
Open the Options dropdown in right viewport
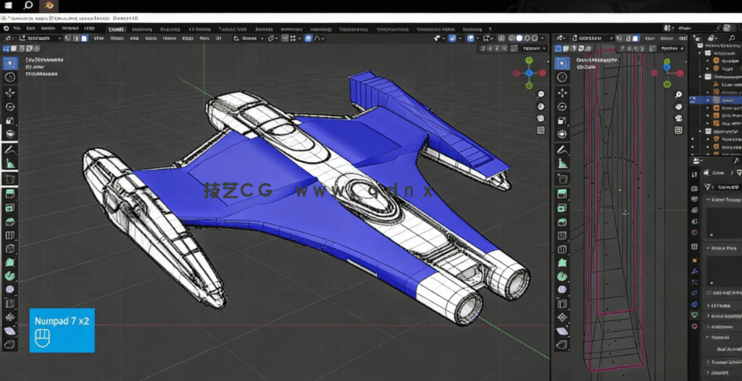(x=672, y=48)
